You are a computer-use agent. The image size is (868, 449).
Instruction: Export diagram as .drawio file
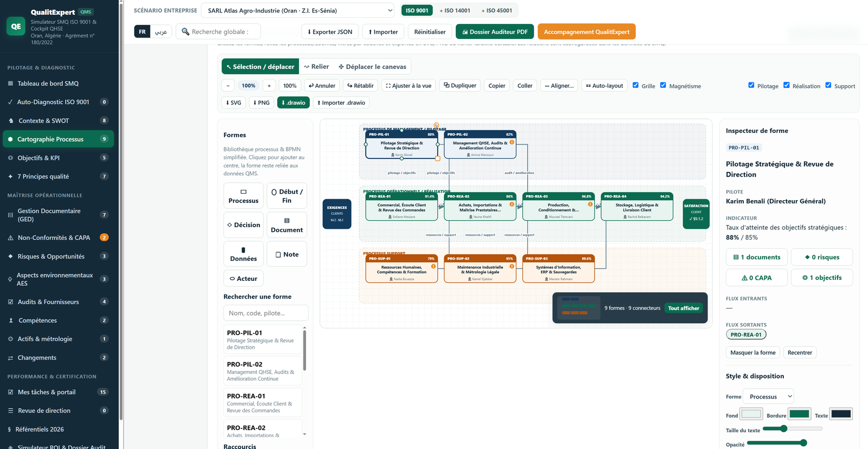pos(293,102)
